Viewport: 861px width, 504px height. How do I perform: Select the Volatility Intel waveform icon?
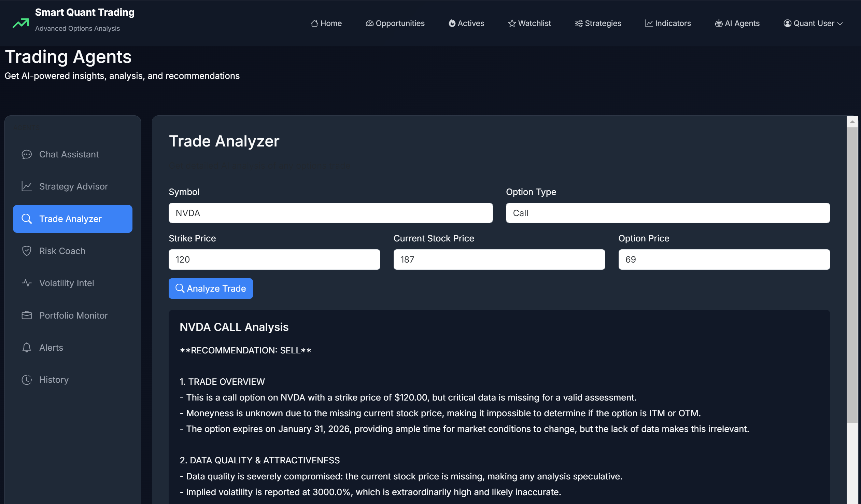coord(26,283)
